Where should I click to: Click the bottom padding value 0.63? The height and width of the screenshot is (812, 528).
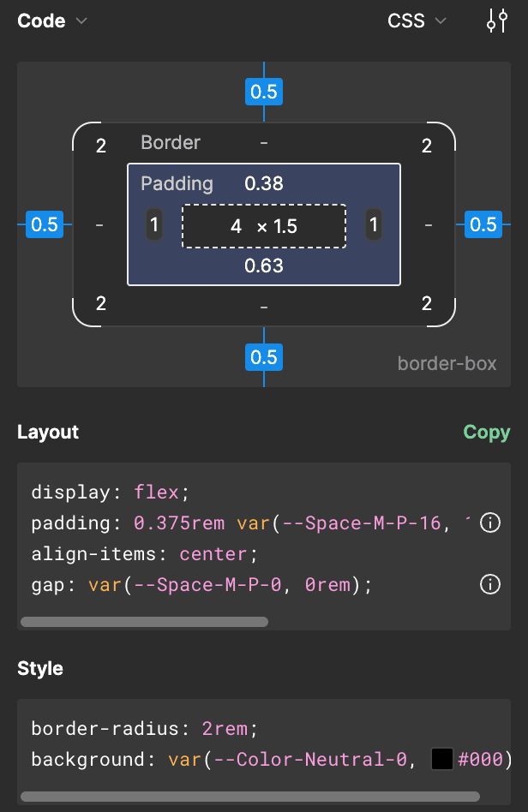(264, 266)
